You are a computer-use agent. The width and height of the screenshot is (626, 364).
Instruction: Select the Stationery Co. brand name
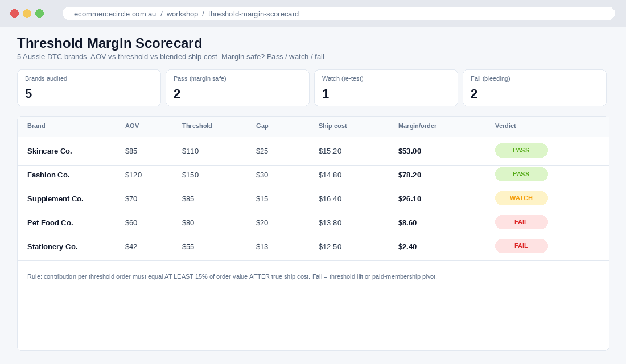coord(52,247)
